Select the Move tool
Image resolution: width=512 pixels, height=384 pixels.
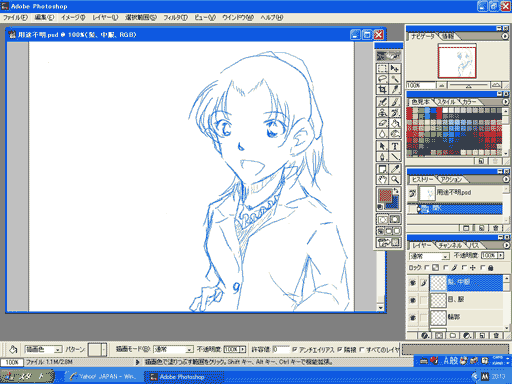pyautogui.click(x=395, y=68)
